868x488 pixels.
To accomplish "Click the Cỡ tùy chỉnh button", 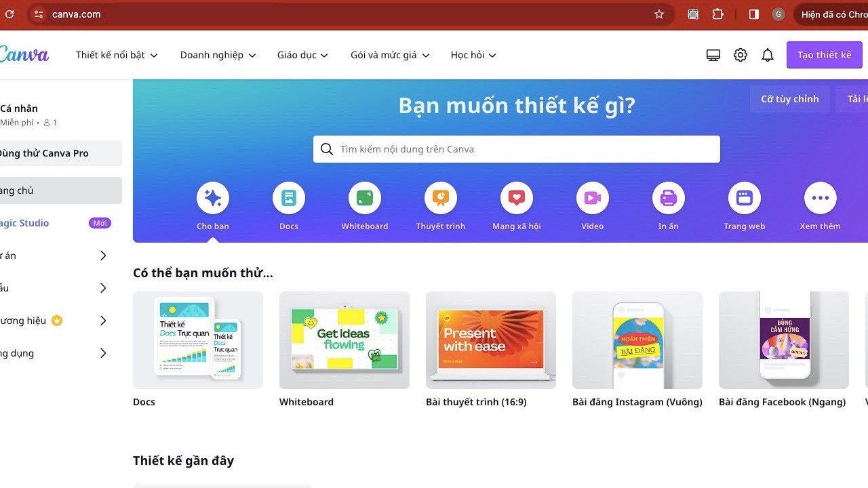I will [x=790, y=99].
